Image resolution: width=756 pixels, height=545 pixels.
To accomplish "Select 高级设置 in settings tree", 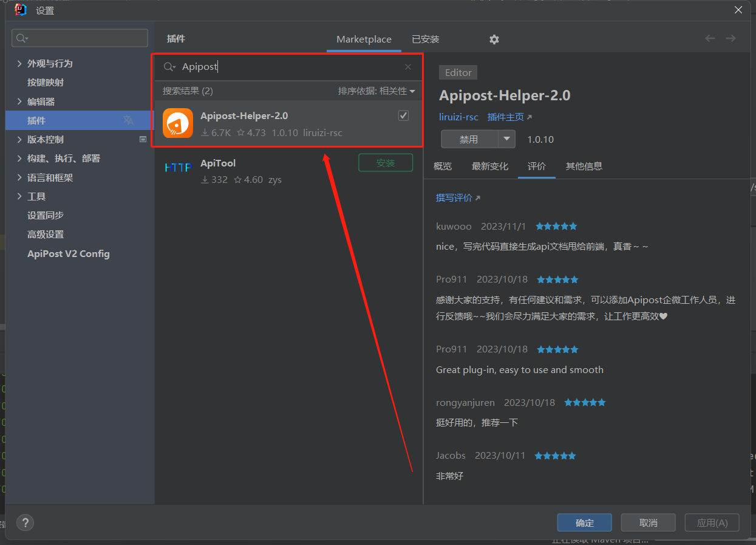I will (46, 234).
